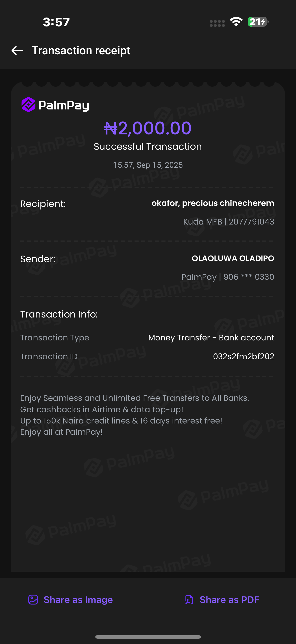Tap the Share as PDF document icon

189,600
